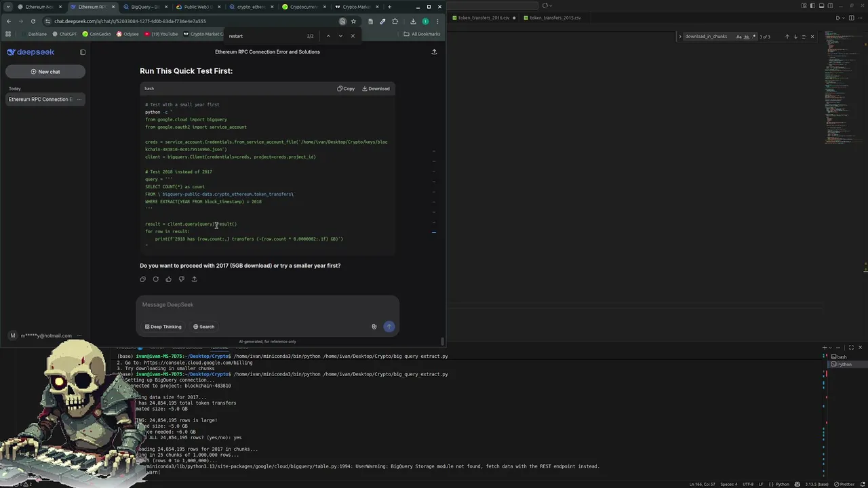868x488 pixels.
Task: Toggle match whole word in editor find
Action: point(747,37)
